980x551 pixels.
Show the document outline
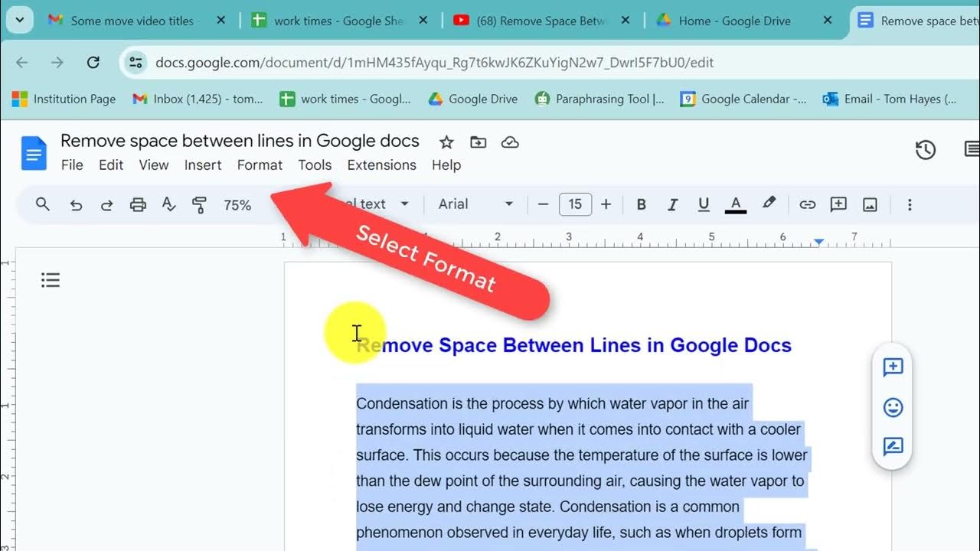point(51,280)
